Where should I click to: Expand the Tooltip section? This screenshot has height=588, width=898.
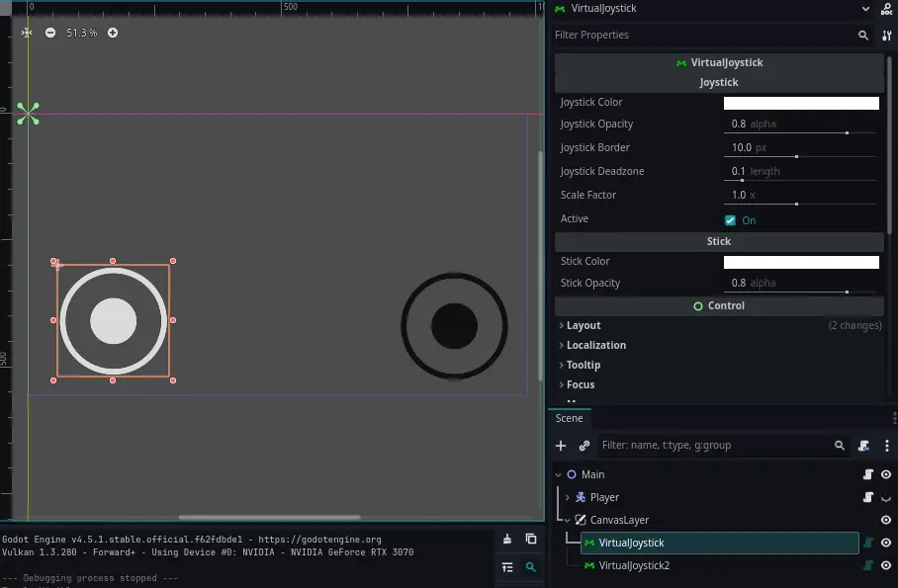point(584,365)
